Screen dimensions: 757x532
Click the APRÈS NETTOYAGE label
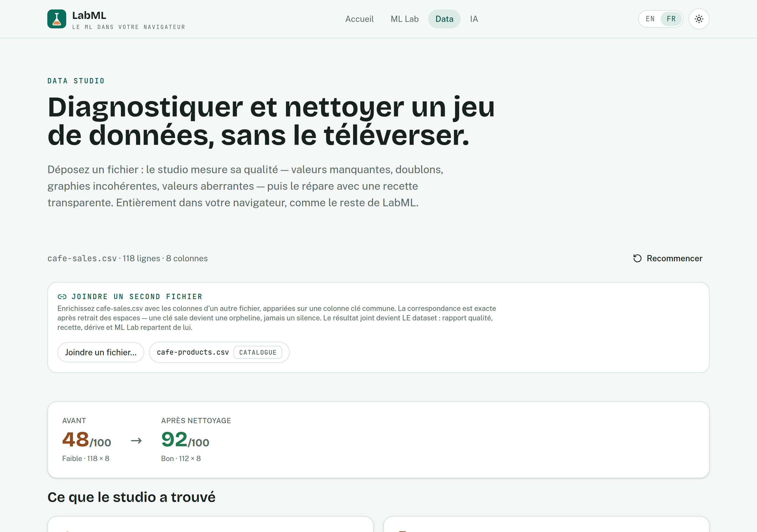tap(196, 420)
